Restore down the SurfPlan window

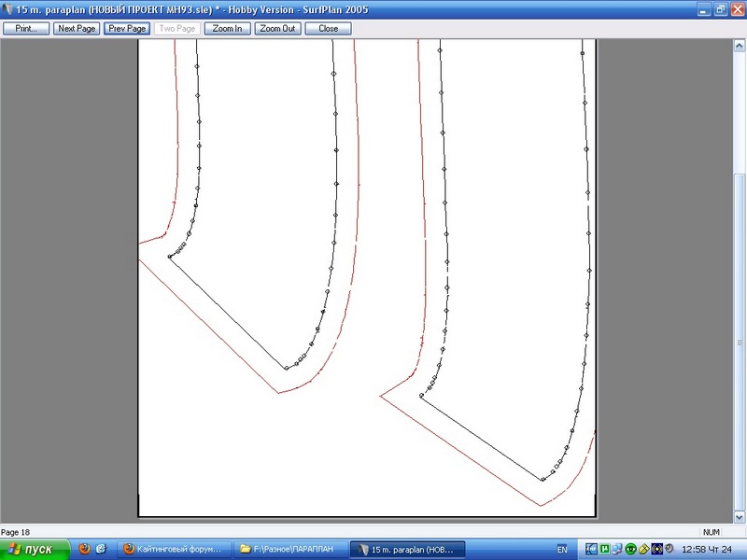720,9
